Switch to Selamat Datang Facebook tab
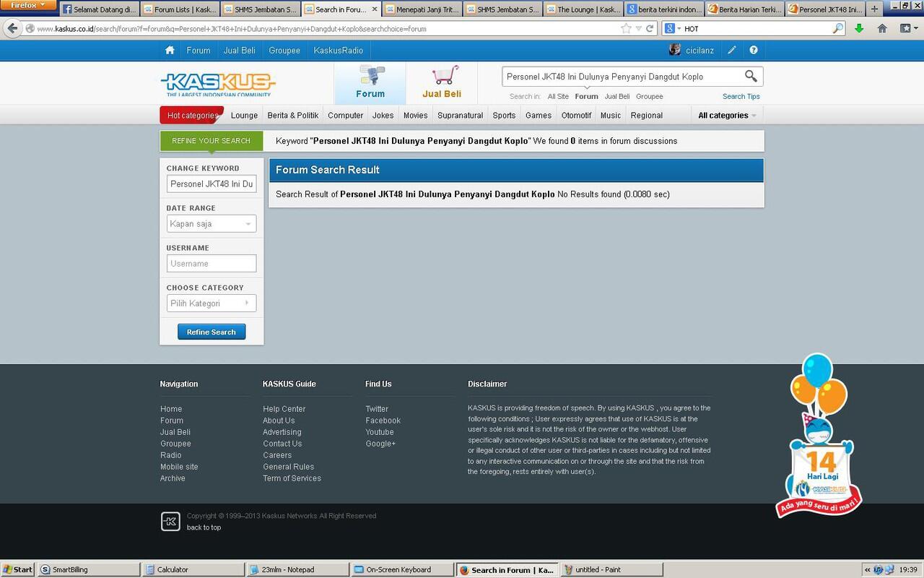The image size is (924, 578). click(x=98, y=9)
